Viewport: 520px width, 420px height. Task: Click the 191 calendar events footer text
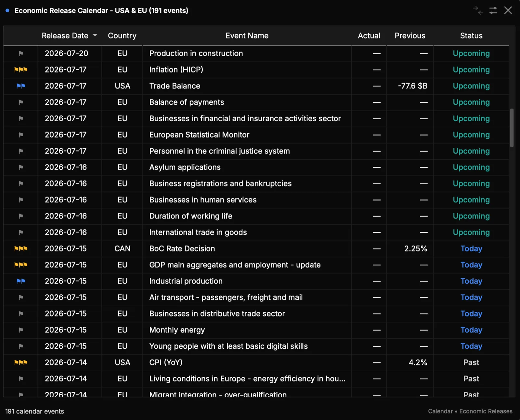34,411
